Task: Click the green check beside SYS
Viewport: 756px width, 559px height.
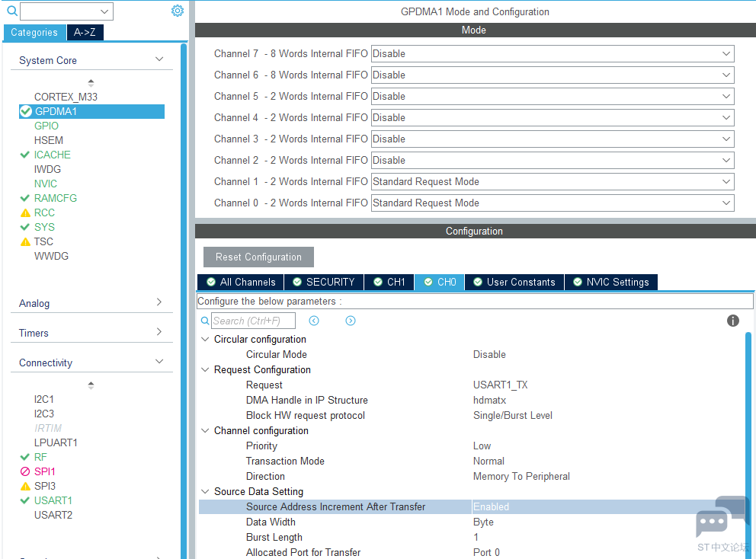Action: pos(25,227)
